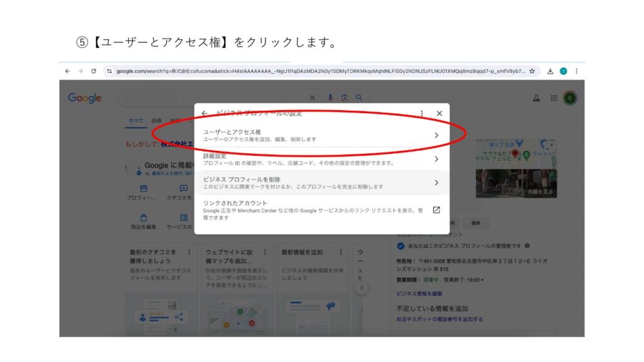Expand chevron on ユーザーとアクセス権 row
The height and width of the screenshot is (362, 644).
[x=436, y=135]
